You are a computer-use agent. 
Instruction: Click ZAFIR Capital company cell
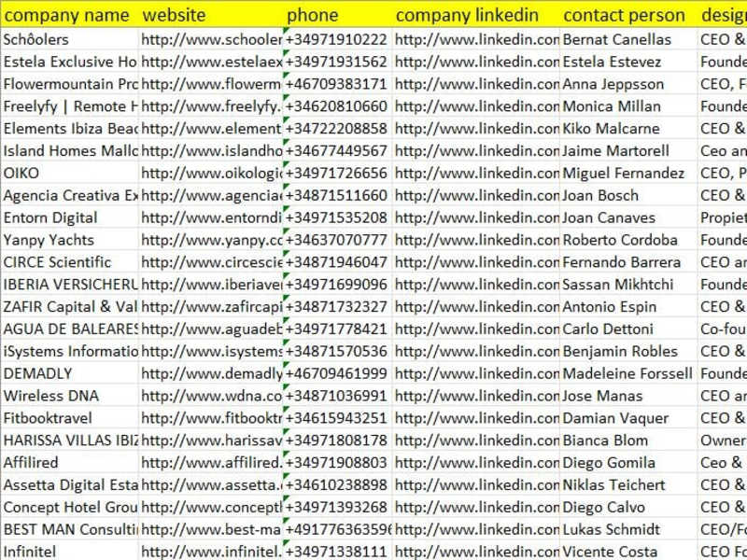click(x=69, y=307)
